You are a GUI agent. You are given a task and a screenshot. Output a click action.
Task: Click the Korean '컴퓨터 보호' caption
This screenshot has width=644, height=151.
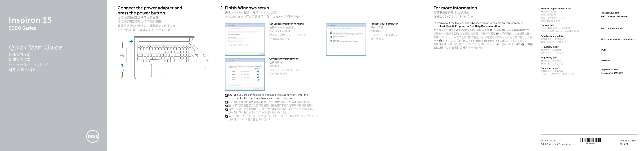377,39
